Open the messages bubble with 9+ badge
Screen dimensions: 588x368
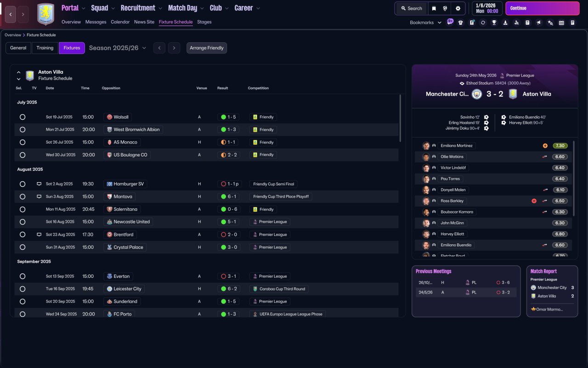point(450,22)
